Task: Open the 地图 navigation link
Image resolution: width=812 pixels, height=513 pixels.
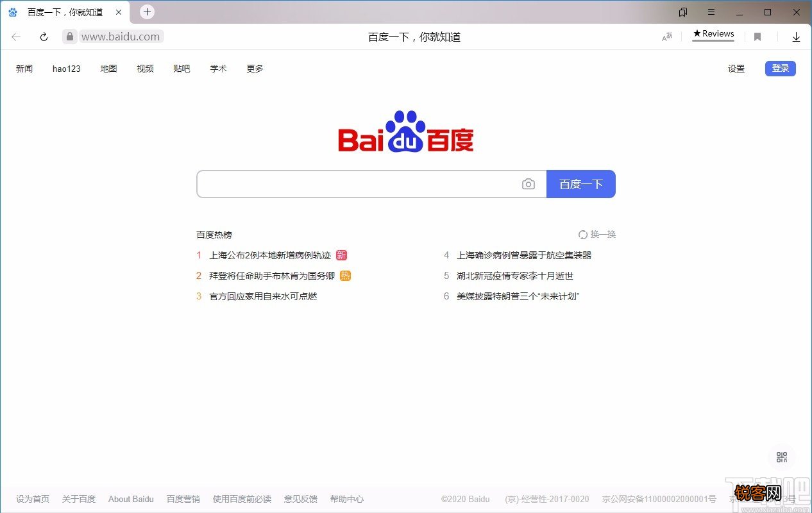Action: [x=109, y=69]
